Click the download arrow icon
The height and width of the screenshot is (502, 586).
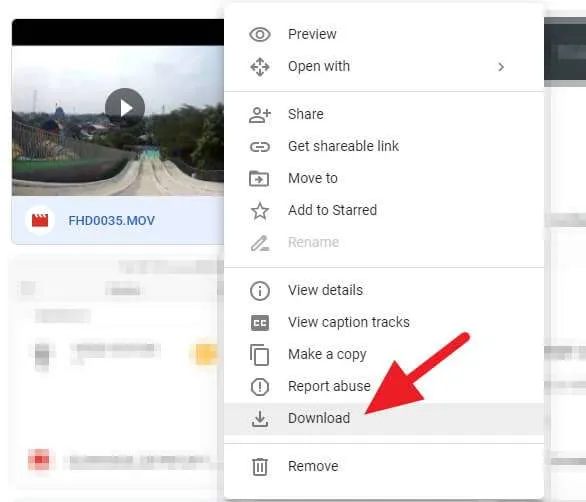[x=260, y=419]
